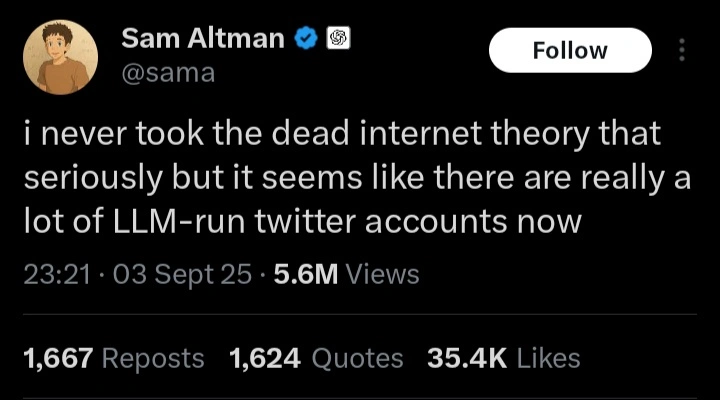
Task: Open the three-dot more options menu
Action: (683, 51)
